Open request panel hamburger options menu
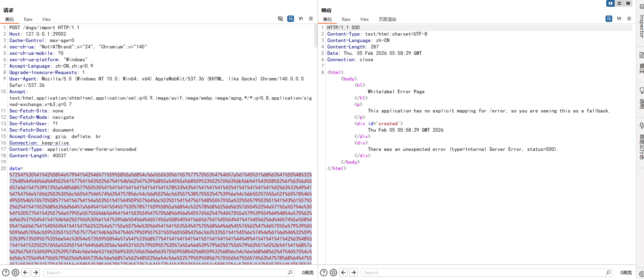This screenshot has width=644, height=279. point(311,19)
